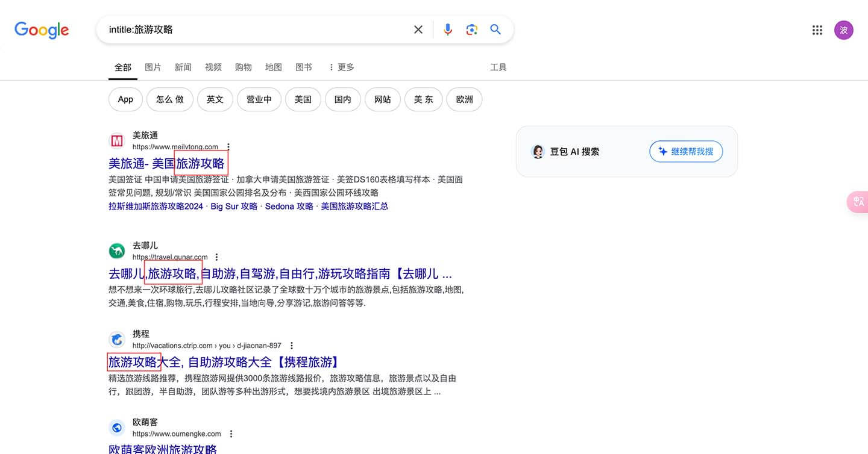Open more options for vacations.ctrip.com result
The height and width of the screenshot is (454, 868).
(x=292, y=346)
